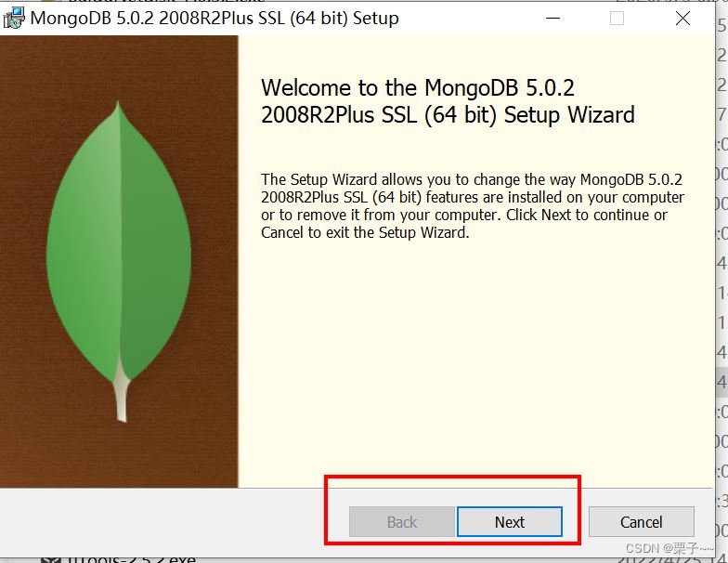Click the Next button
Screen dimensions: 728x563
pyautogui.click(x=509, y=522)
